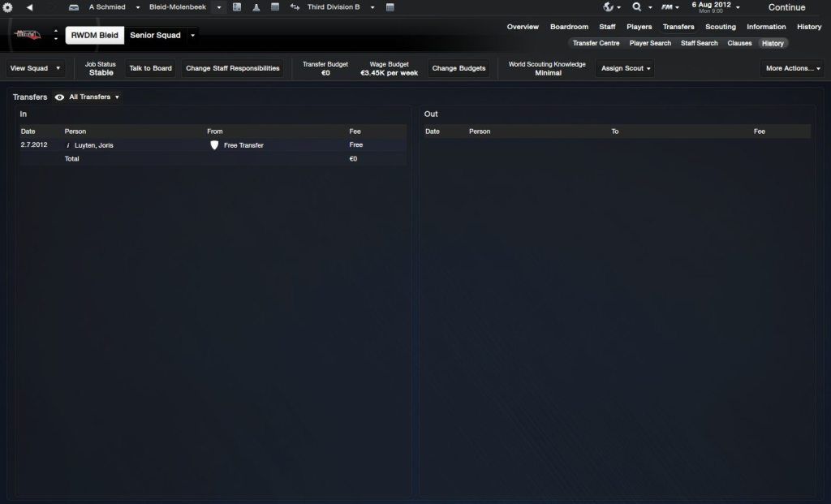
Task: Open the Scouting tab
Action: [x=721, y=27]
